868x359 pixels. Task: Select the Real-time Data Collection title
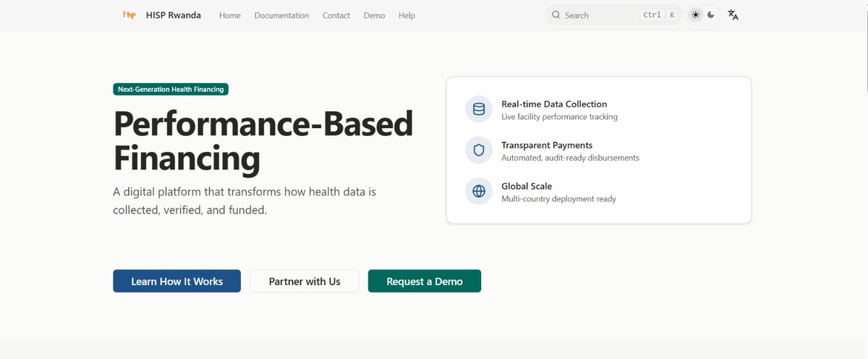point(554,104)
